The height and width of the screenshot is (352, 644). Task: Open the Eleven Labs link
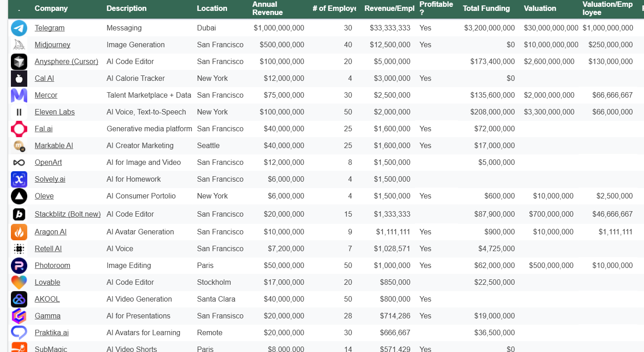point(54,112)
